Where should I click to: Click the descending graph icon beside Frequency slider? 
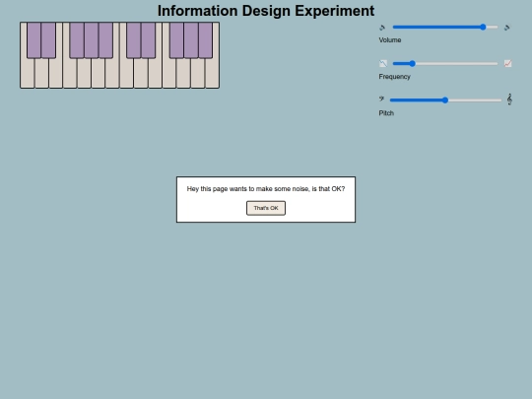coord(383,63)
